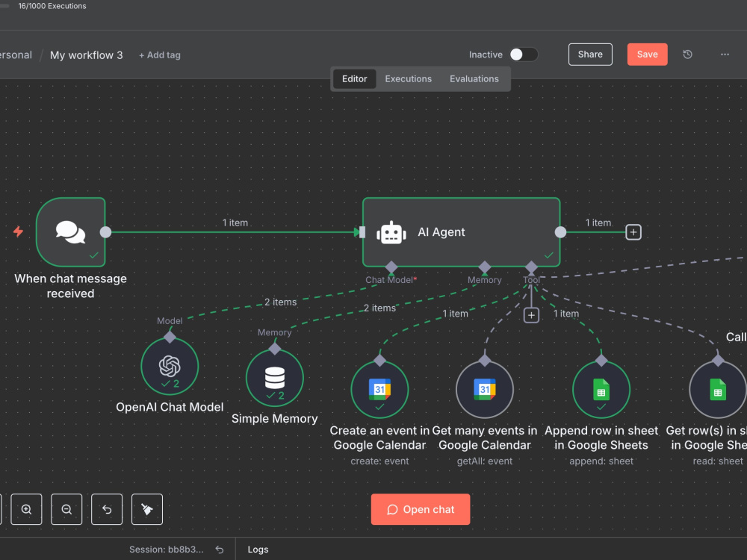Select Get many events in Google Calendar node
Viewport: 747px width, 560px height.
click(485, 389)
